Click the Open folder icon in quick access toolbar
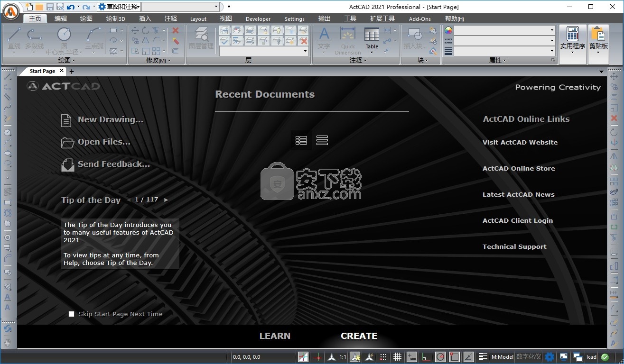Screen dimensions: 624x364 [x=39, y=7]
